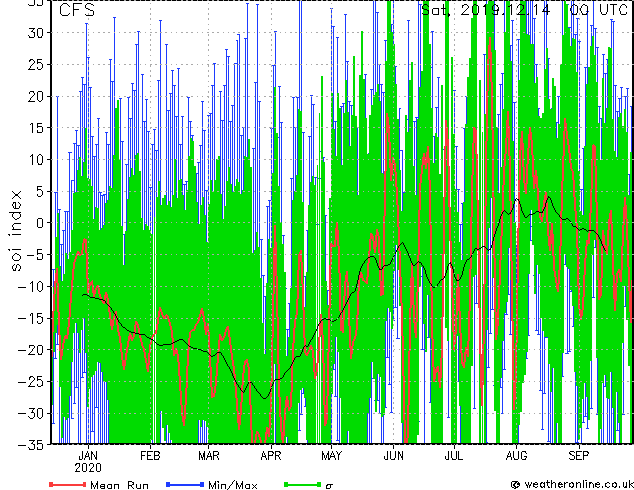
Task: Click the y-axis value -35
Action: [x=31, y=445]
